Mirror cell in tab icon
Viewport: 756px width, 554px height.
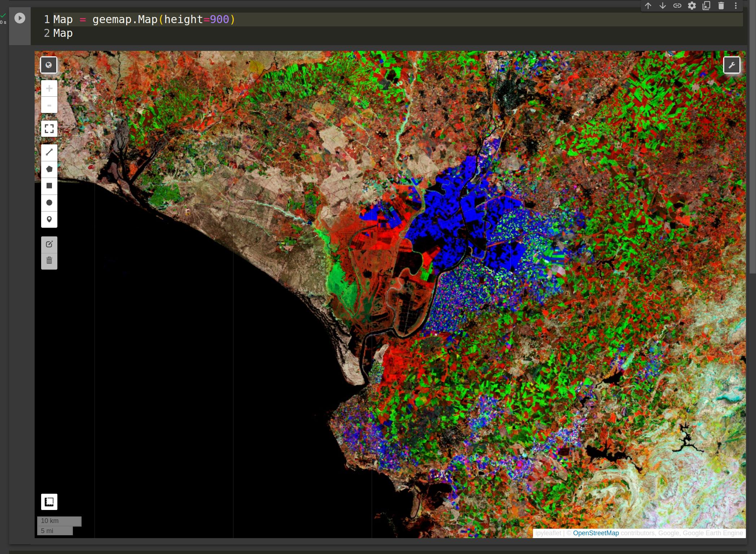coord(706,6)
